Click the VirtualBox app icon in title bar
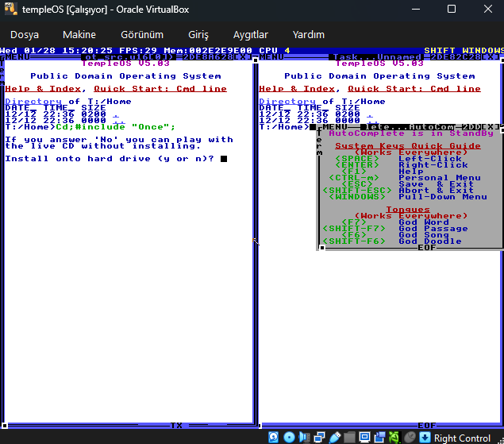The image size is (504, 444). click(x=10, y=9)
